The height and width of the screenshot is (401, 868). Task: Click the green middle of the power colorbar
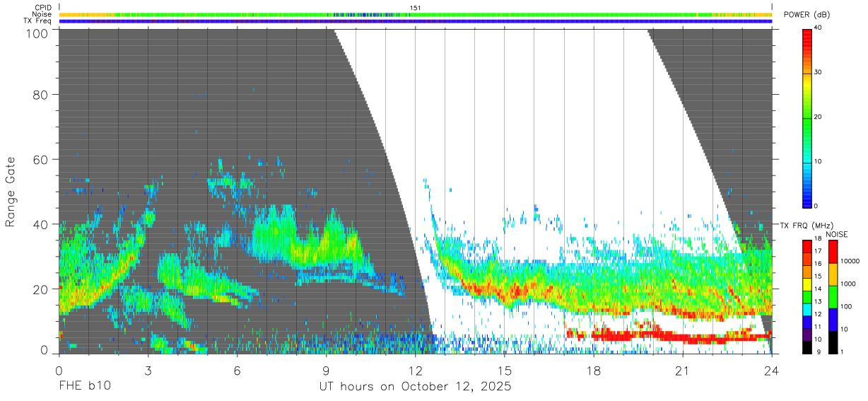(807, 117)
